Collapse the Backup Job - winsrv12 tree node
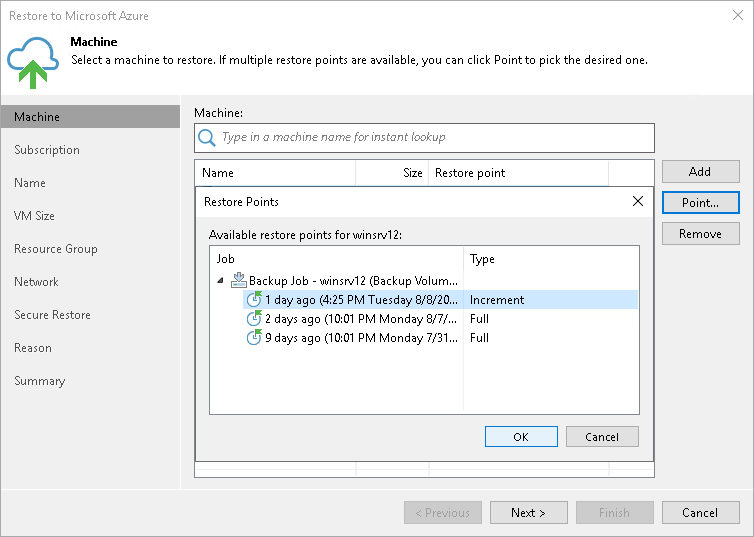 tap(220, 280)
